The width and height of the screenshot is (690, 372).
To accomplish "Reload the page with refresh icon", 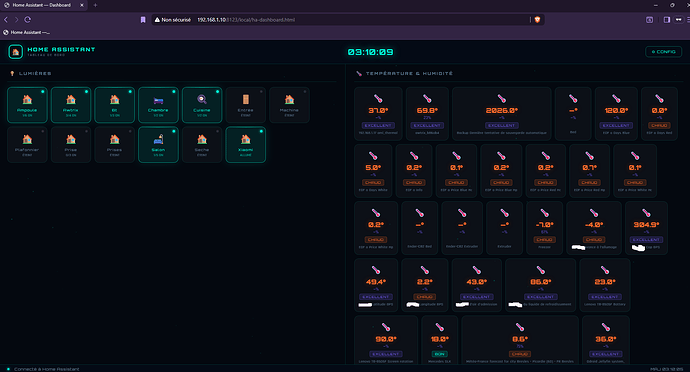I will tap(27, 20).
